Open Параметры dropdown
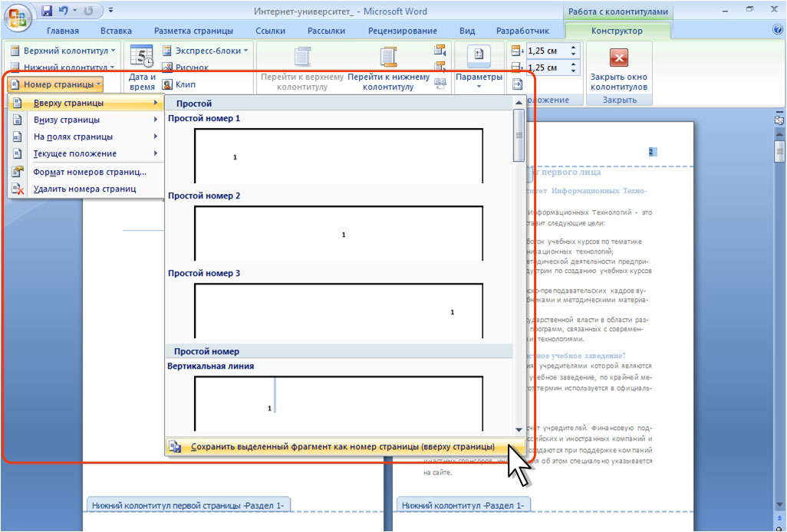The height and width of the screenshot is (532, 787). point(479,67)
